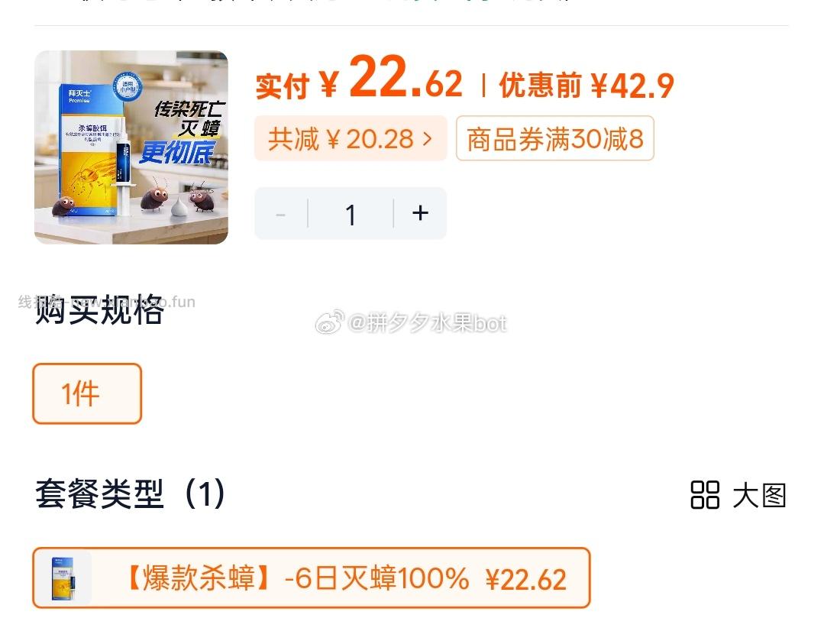Click the minus quantity button
The width and height of the screenshot is (824, 644).
click(x=280, y=214)
